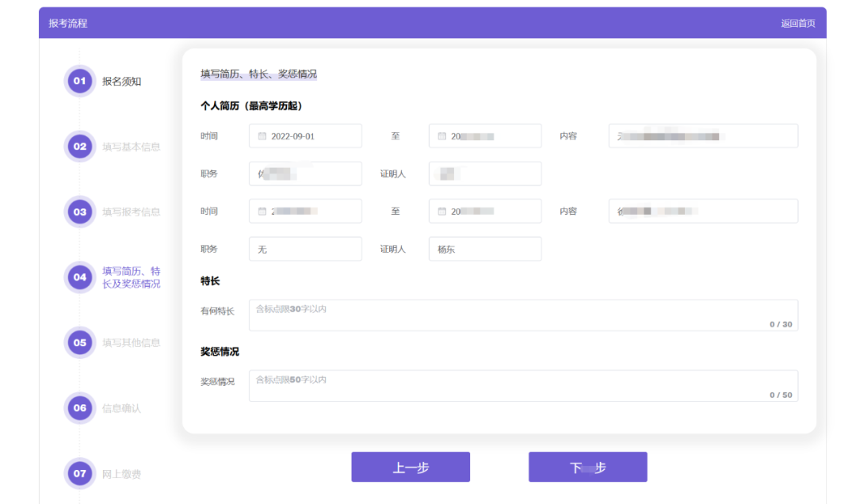Screen dimensions: 856x504
Task: Click the 上一步 button
Action: (411, 467)
